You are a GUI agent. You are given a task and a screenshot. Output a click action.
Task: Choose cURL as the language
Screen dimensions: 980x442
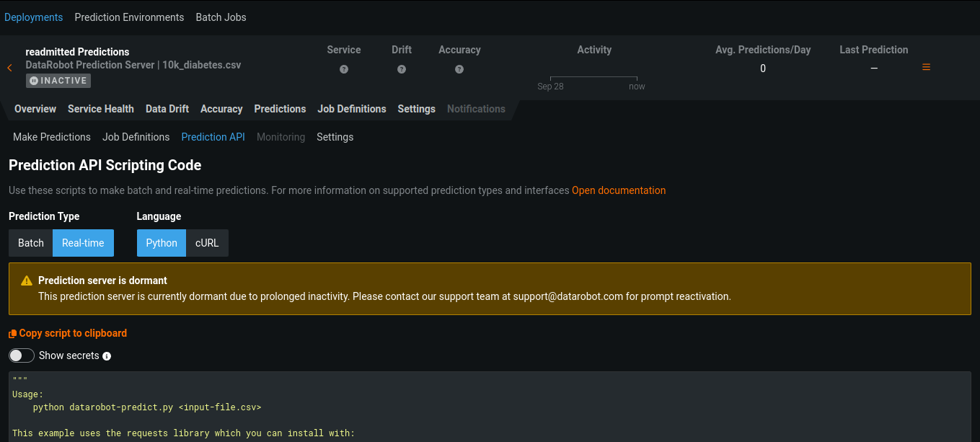[x=207, y=243]
